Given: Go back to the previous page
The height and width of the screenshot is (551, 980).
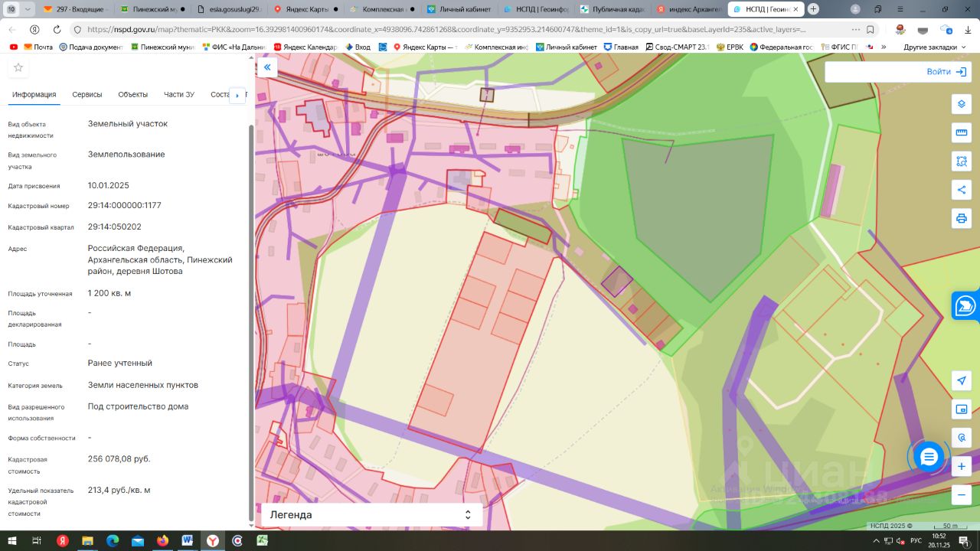Looking at the screenshot, I should [11, 29].
